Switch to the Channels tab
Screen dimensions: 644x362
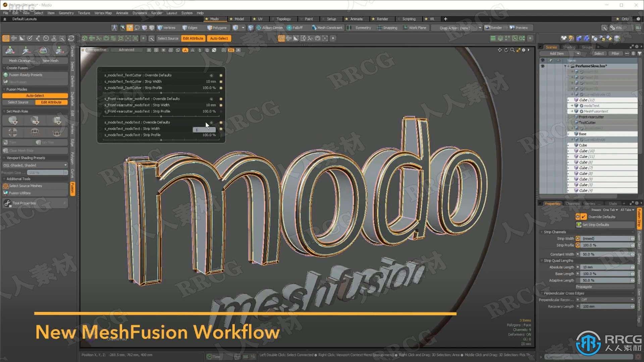point(573,203)
